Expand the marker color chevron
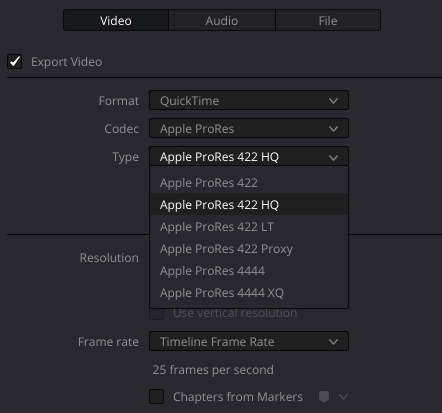This screenshot has width=442, height=413. 343,397
